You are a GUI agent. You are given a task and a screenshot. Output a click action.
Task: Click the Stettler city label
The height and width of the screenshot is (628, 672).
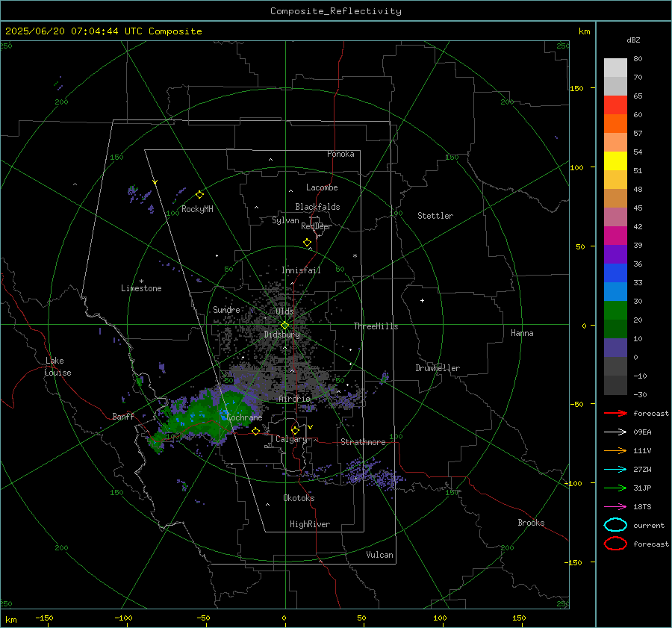[x=435, y=216]
